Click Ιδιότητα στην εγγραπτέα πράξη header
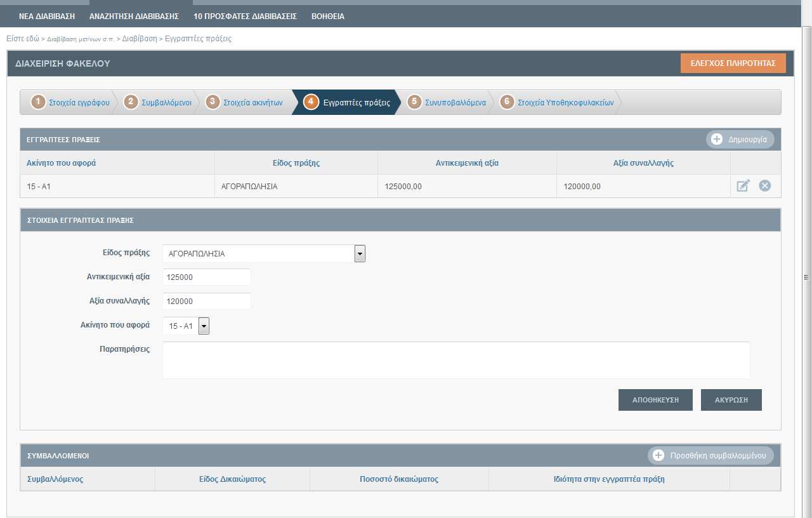The image size is (812, 518). pos(609,479)
